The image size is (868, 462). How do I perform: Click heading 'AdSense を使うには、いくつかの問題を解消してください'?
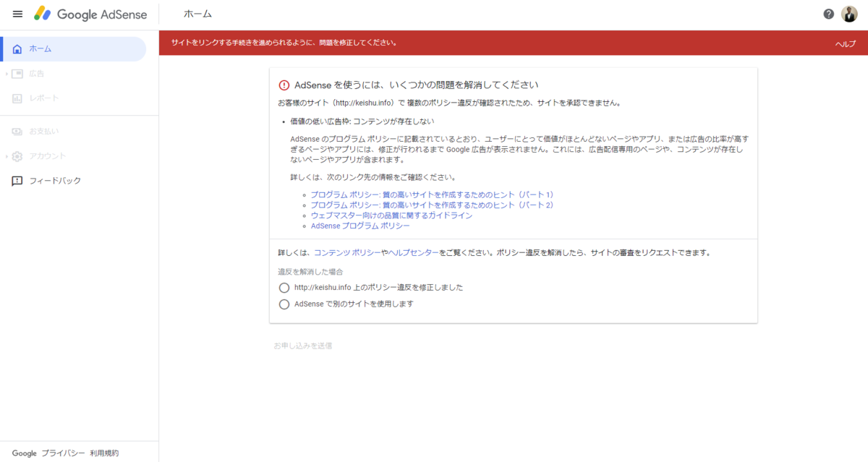point(417,85)
